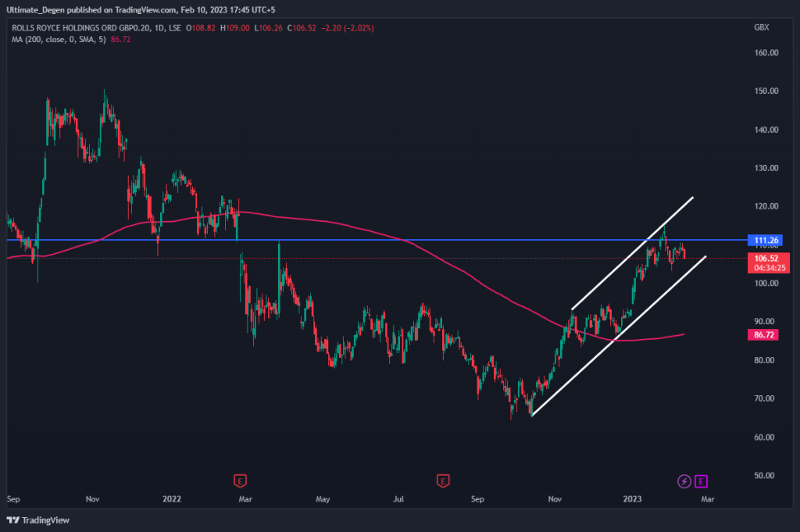This screenshot has width=800, height=532.
Task: Click the 106.52 current price label
Action: 766,259
